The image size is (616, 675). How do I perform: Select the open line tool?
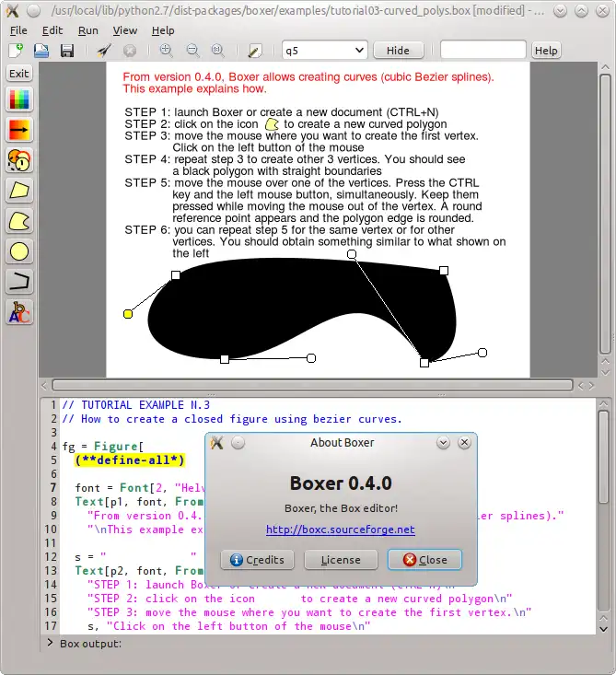(19, 282)
